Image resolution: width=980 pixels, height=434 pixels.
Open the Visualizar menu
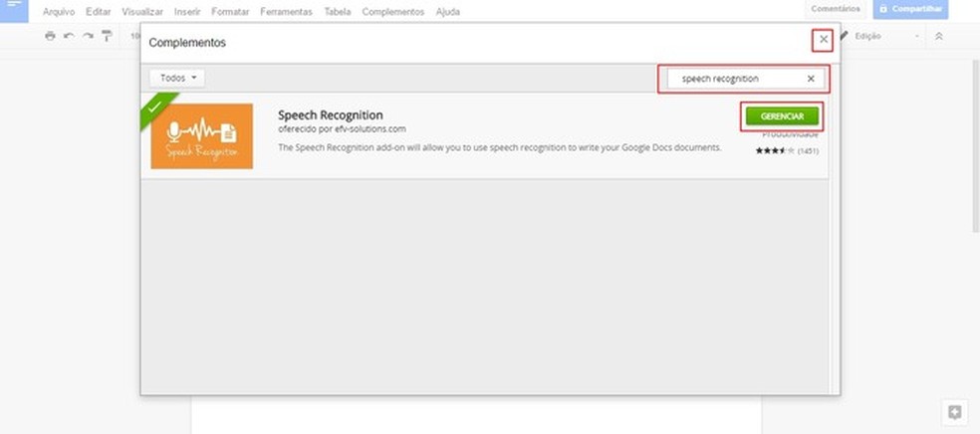coord(142,12)
